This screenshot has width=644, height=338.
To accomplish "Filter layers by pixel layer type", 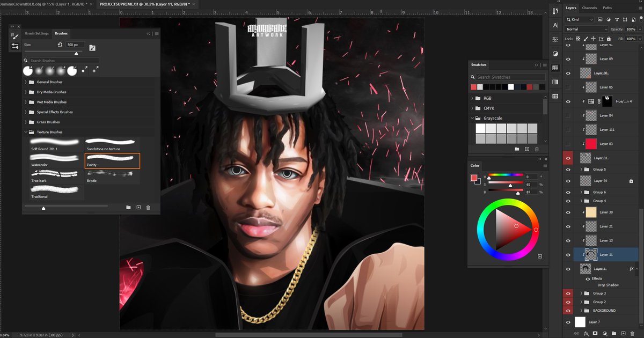I will 601,20.
